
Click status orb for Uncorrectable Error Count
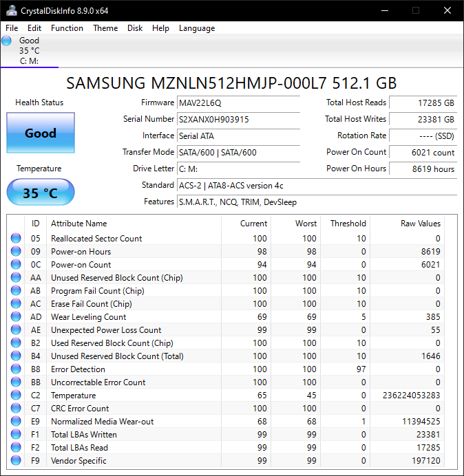16,382
